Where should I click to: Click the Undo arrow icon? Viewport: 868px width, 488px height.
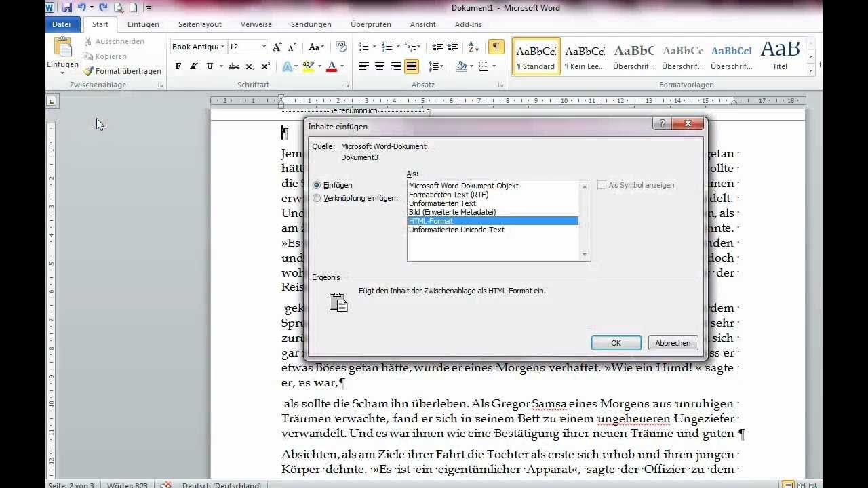[x=82, y=8]
